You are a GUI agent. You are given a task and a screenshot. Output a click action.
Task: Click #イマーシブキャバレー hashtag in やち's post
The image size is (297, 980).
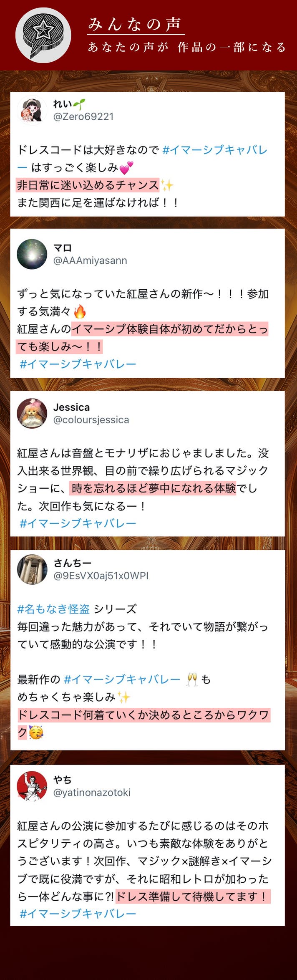point(78,914)
